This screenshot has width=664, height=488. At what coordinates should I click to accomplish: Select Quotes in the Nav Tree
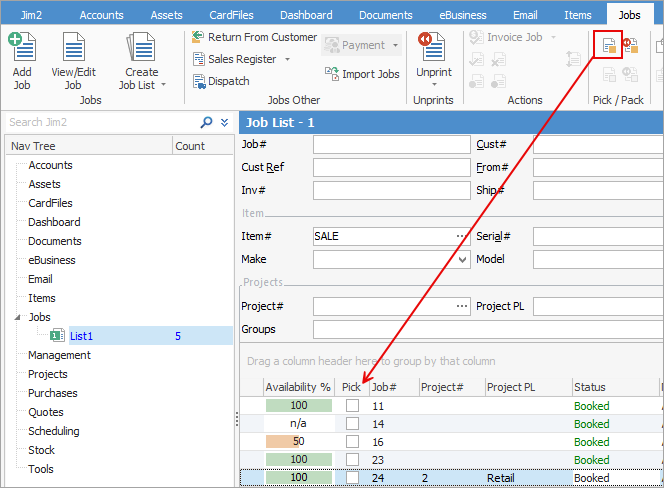(x=46, y=412)
